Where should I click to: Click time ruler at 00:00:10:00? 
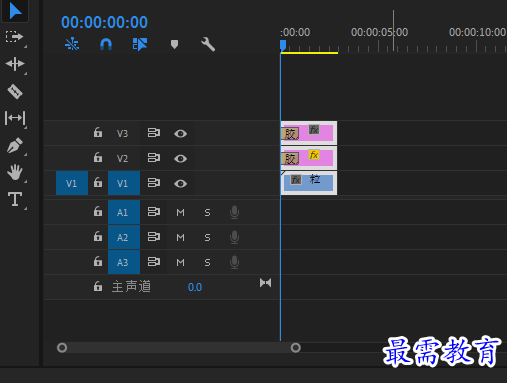477,32
